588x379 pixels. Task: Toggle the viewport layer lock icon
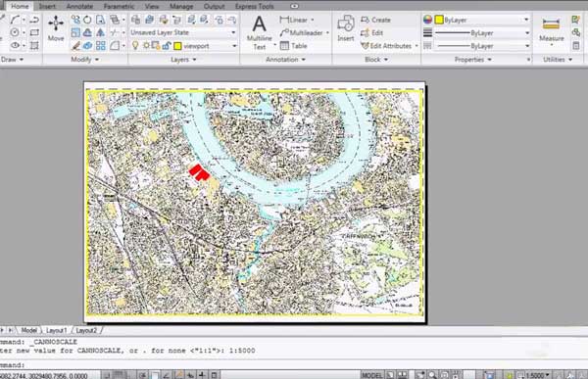click(167, 46)
